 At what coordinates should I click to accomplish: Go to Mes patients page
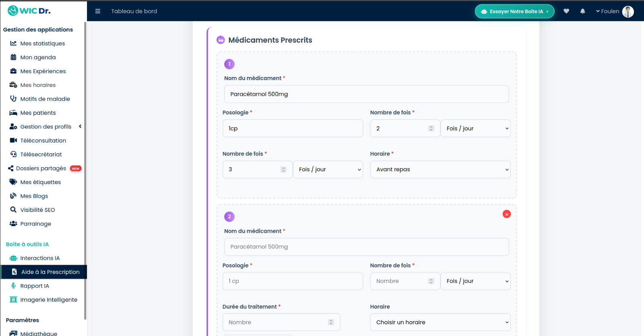[38, 113]
